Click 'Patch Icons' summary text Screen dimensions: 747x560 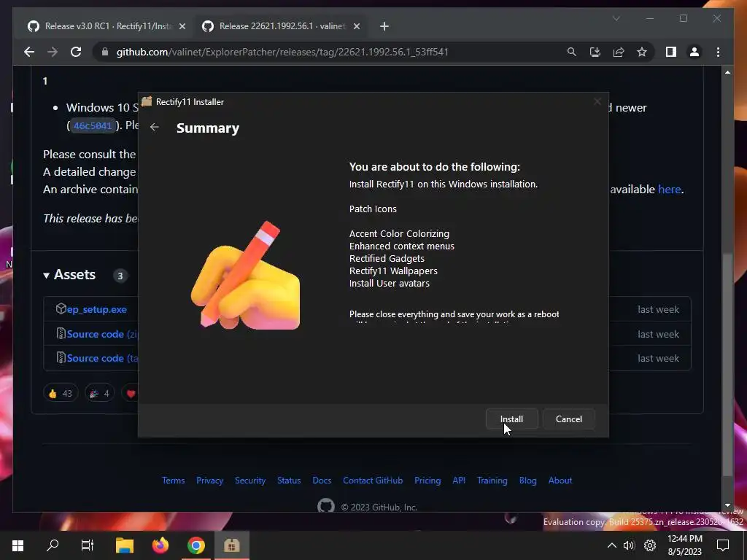pyautogui.click(x=373, y=209)
